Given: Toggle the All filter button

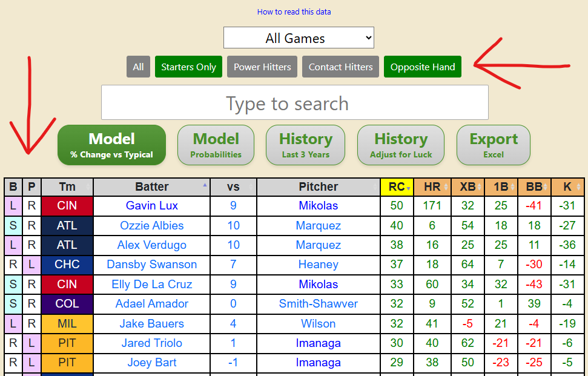Looking at the screenshot, I should click(x=138, y=67).
